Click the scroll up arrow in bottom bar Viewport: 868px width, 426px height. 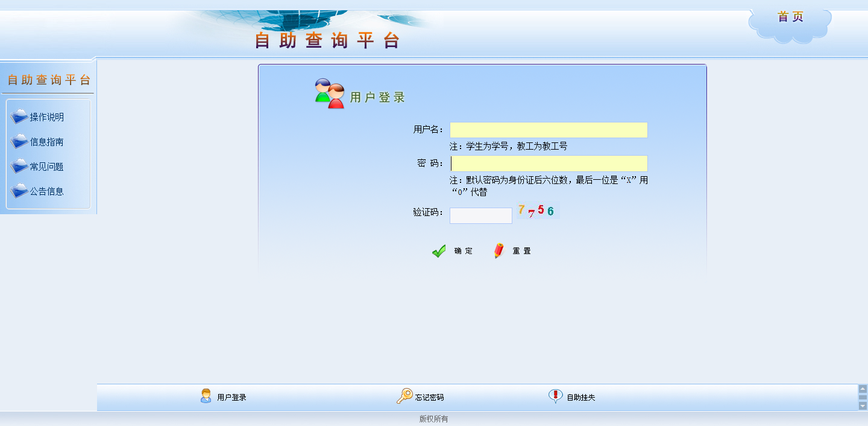tap(863, 389)
